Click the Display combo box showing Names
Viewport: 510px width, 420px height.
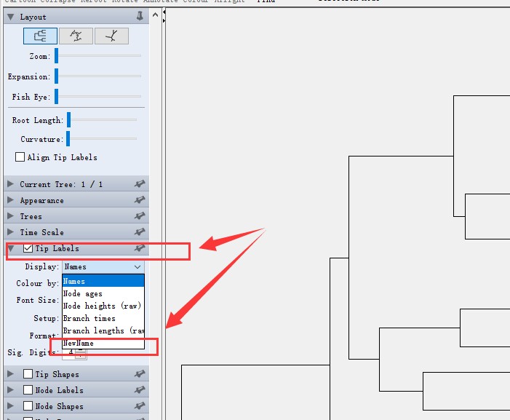(x=103, y=267)
